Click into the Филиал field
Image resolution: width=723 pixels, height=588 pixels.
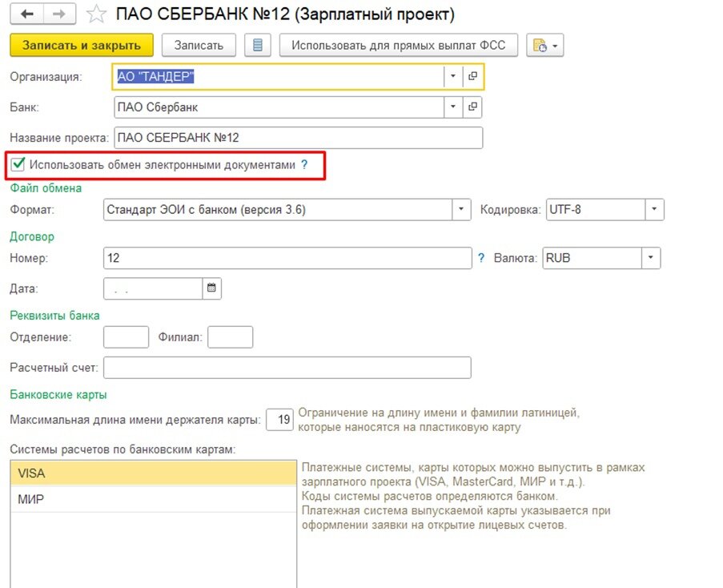pos(230,336)
